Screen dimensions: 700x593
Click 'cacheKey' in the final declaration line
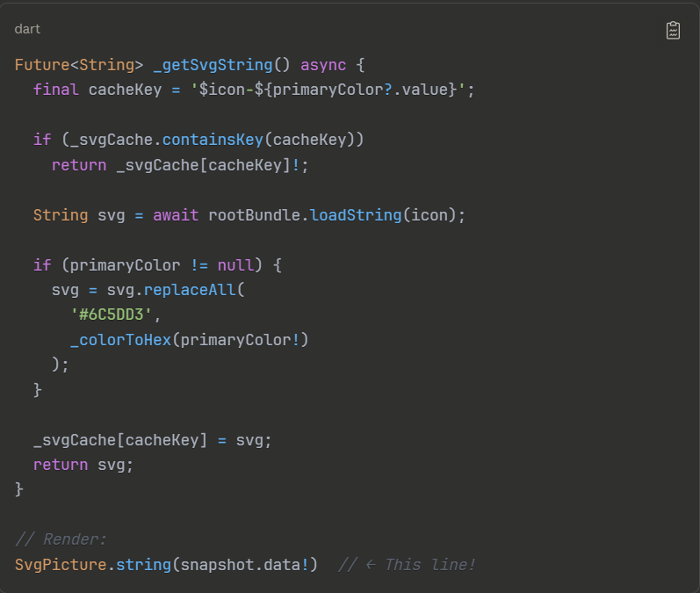(125, 90)
